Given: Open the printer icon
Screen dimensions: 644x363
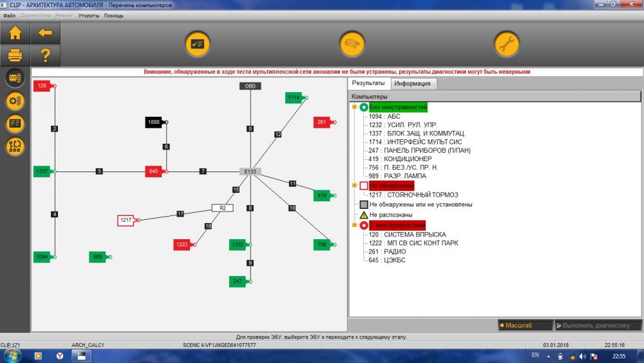Looking at the screenshot, I should pos(15,55).
